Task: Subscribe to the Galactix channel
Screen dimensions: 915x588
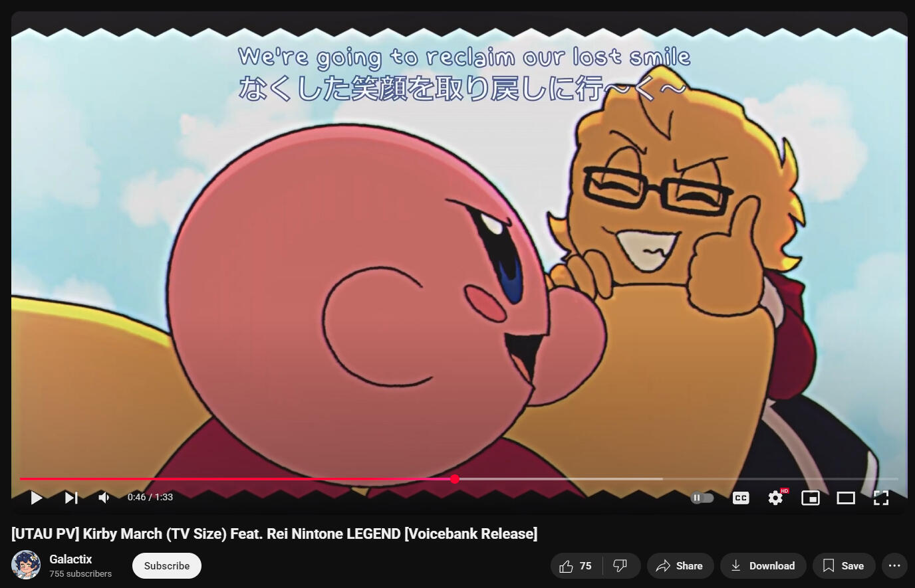Action: click(167, 566)
